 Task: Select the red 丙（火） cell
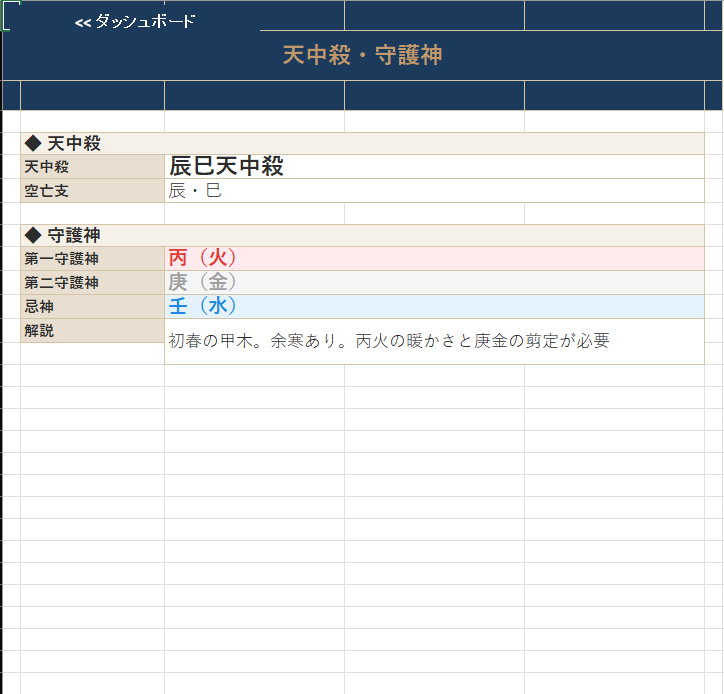coord(434,259)
